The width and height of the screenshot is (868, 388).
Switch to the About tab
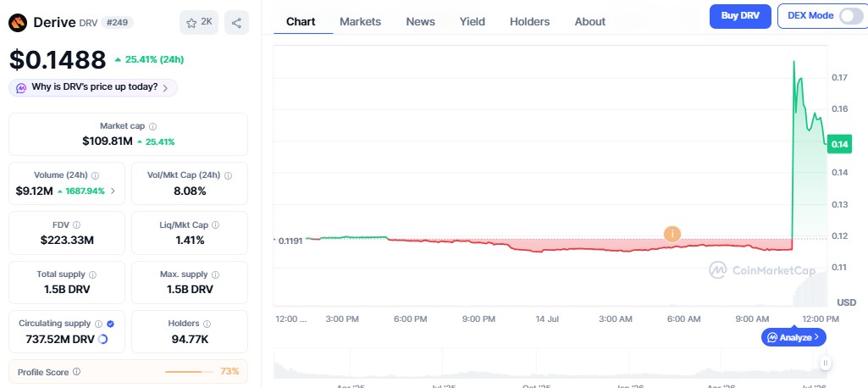coord(590,21)
